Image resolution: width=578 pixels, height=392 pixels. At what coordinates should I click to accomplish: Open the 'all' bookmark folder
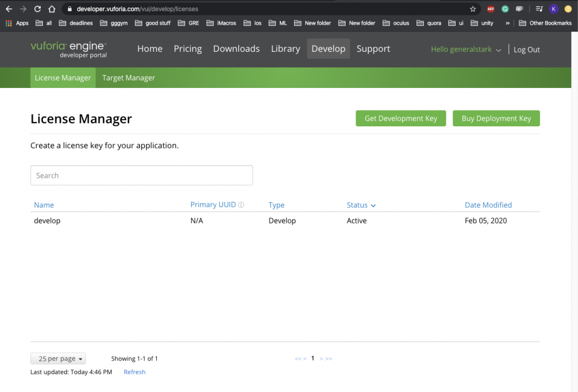point(44,23)
